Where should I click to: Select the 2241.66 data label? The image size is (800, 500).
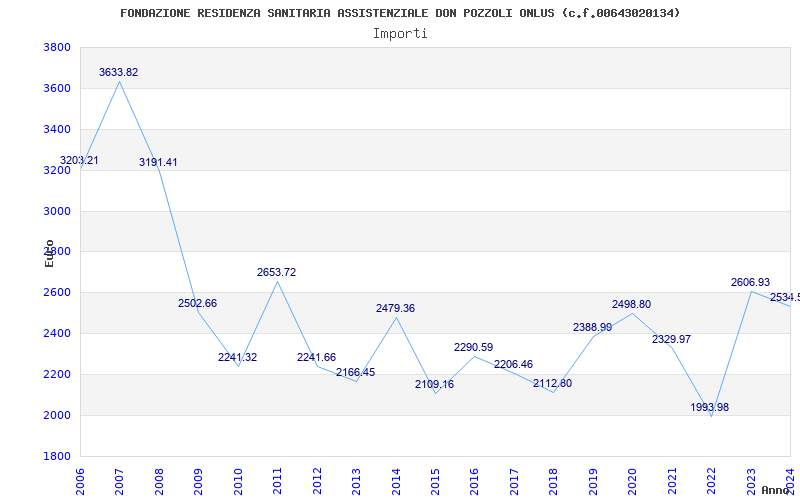(316, 357)
